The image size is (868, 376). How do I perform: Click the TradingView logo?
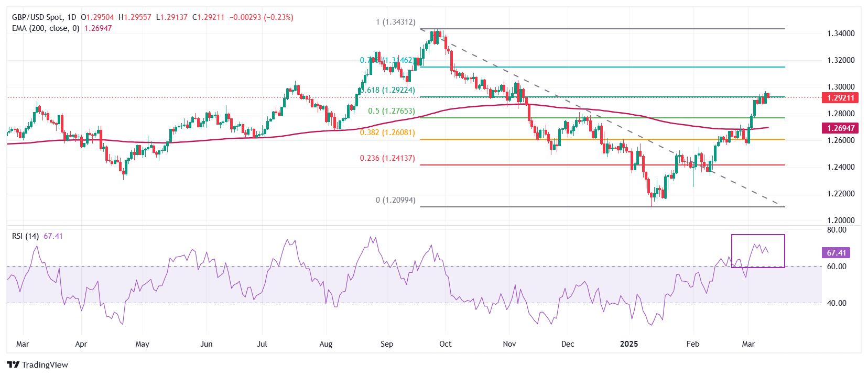tap(38, 364)
